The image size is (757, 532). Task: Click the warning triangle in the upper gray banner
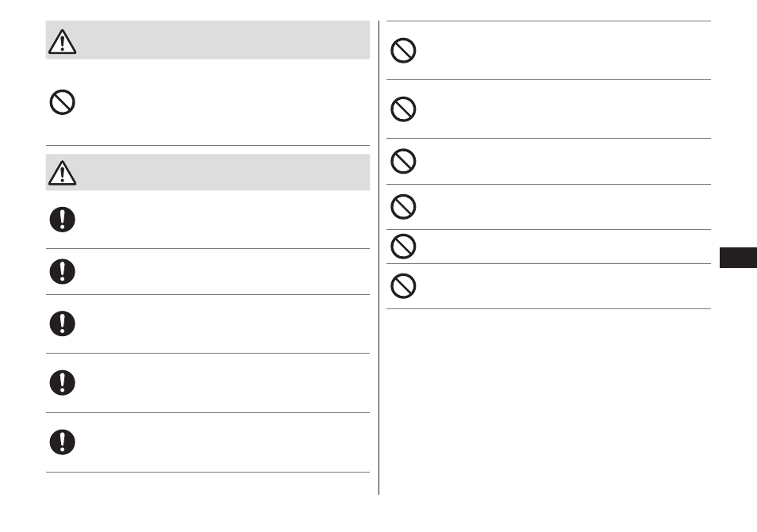click(62, 41)
